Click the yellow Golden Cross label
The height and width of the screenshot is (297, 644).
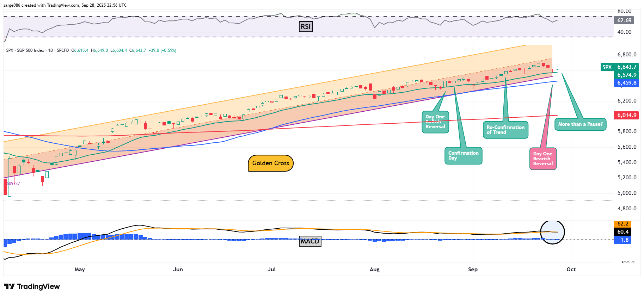(271, 163)
